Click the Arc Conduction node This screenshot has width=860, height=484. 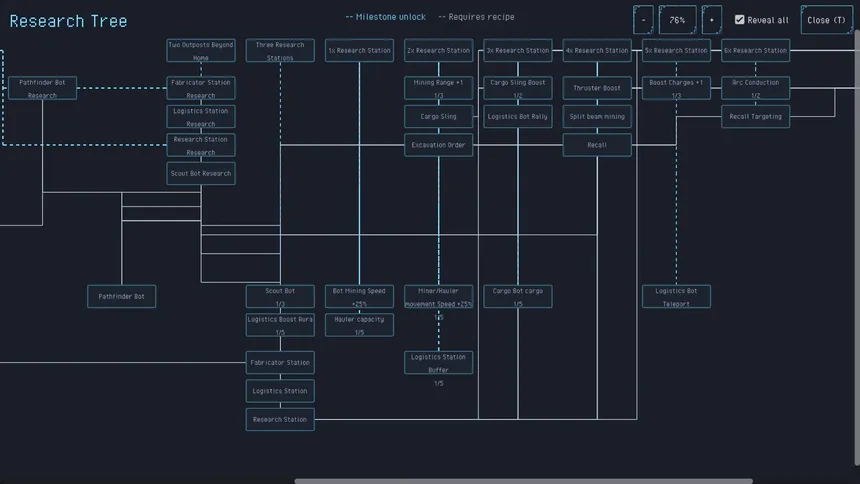(x=755, y=88)
